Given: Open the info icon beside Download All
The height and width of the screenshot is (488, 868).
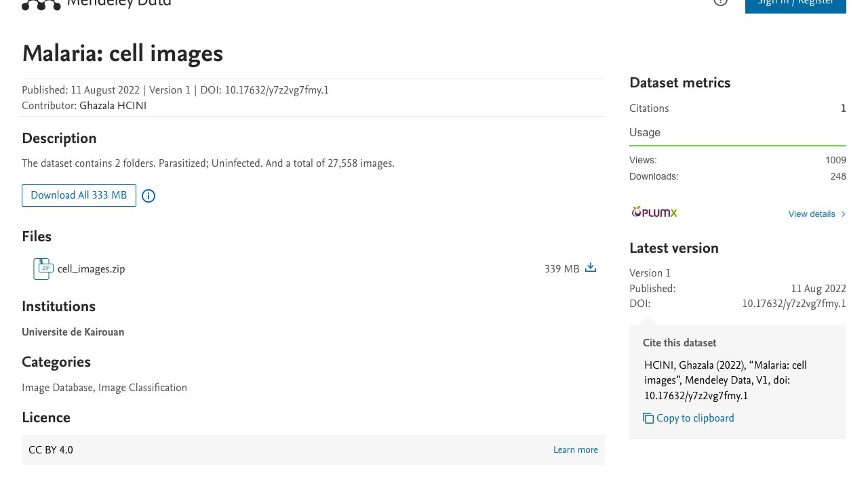Looking at the screenshot, I should pos(149,196).
